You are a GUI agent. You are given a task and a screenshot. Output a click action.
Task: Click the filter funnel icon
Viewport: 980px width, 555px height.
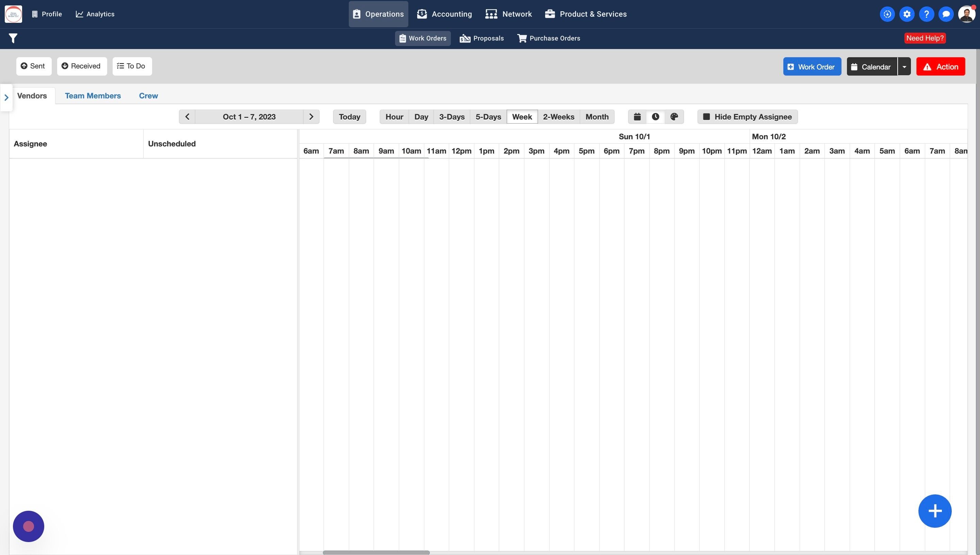coord(13,38)
